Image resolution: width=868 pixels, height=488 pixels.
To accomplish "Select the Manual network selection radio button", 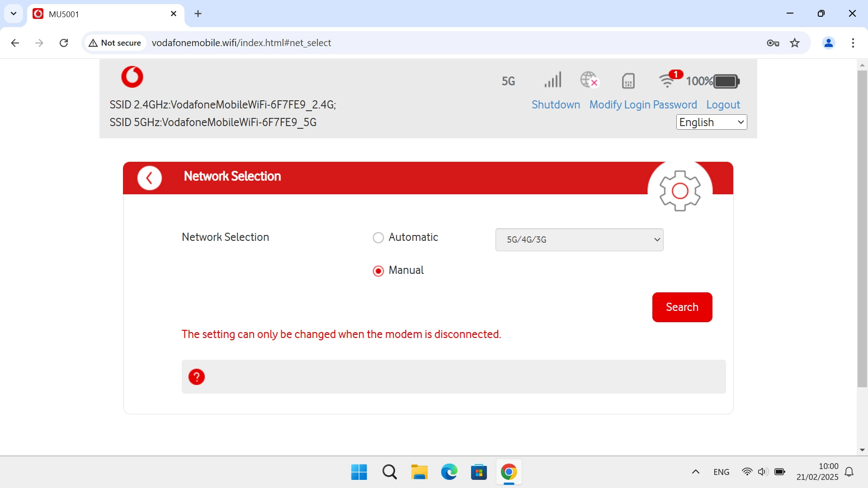I will tap(378, 271).
